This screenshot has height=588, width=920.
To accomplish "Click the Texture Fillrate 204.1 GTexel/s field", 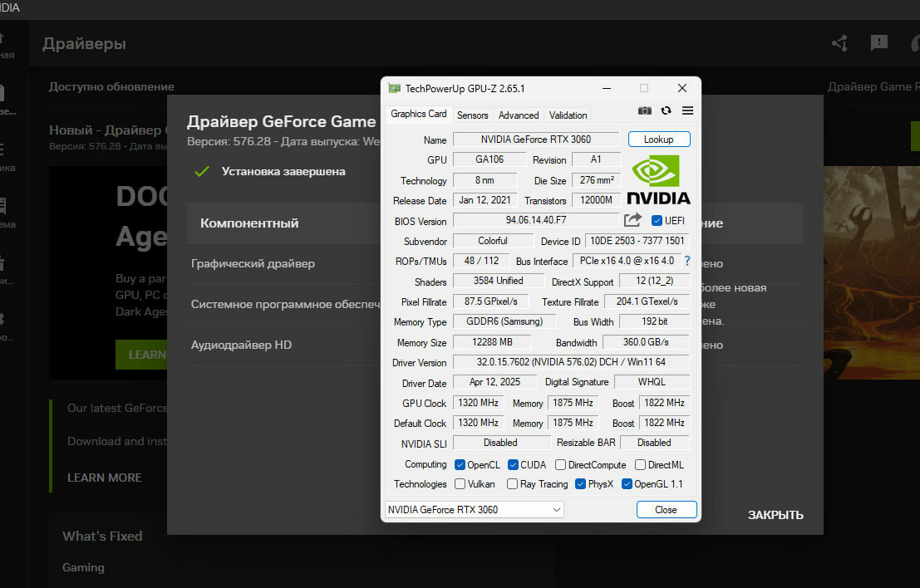I will [647, 301].
